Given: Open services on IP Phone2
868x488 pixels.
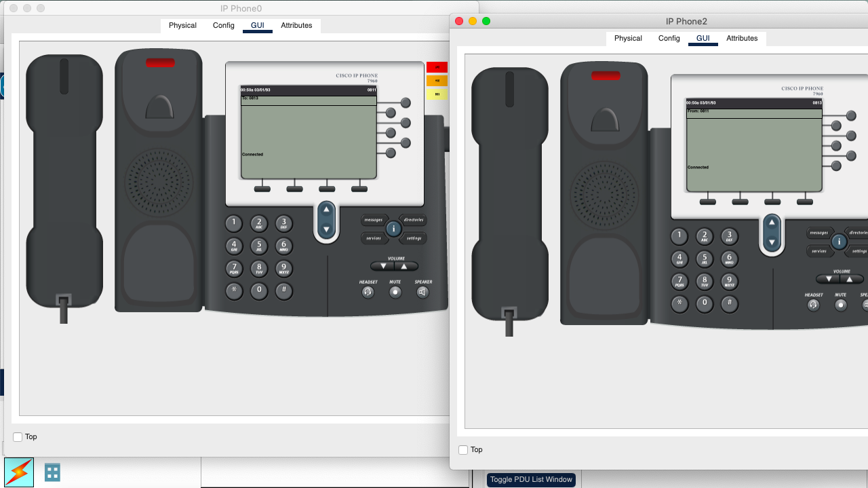Looking at the screenshot, I should [x=819, y=251].
